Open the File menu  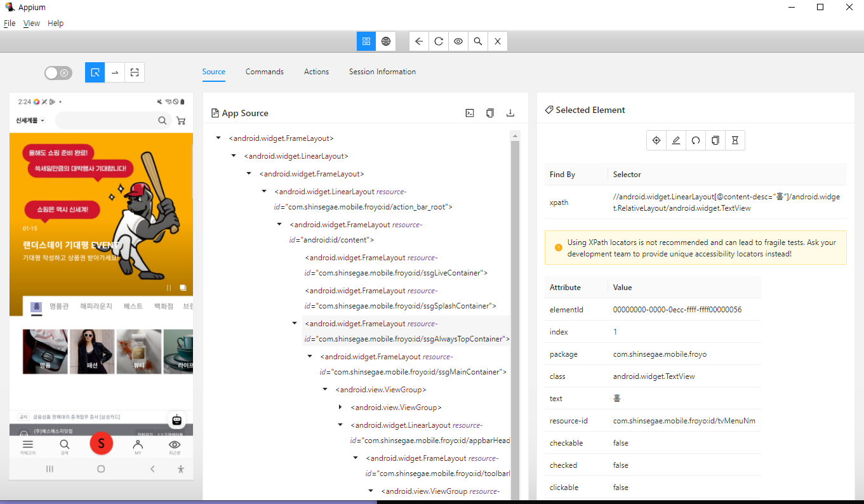[10, 23]
